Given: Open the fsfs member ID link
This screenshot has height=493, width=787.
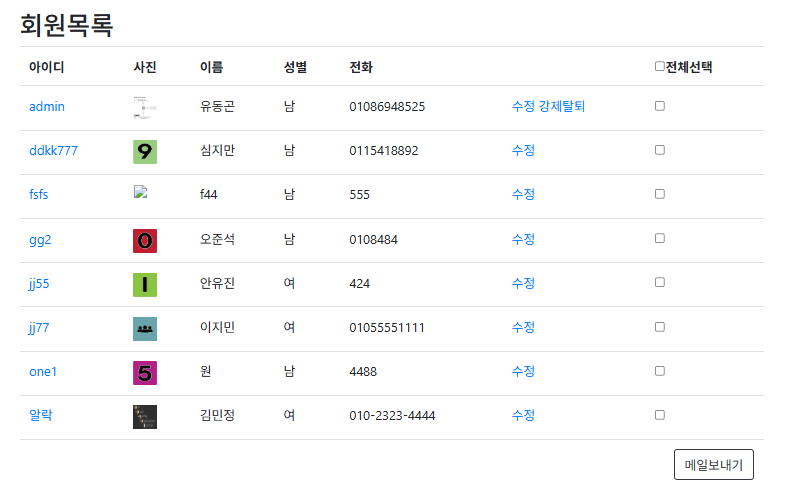Looking at the screenshot, I should pos(39,194).
